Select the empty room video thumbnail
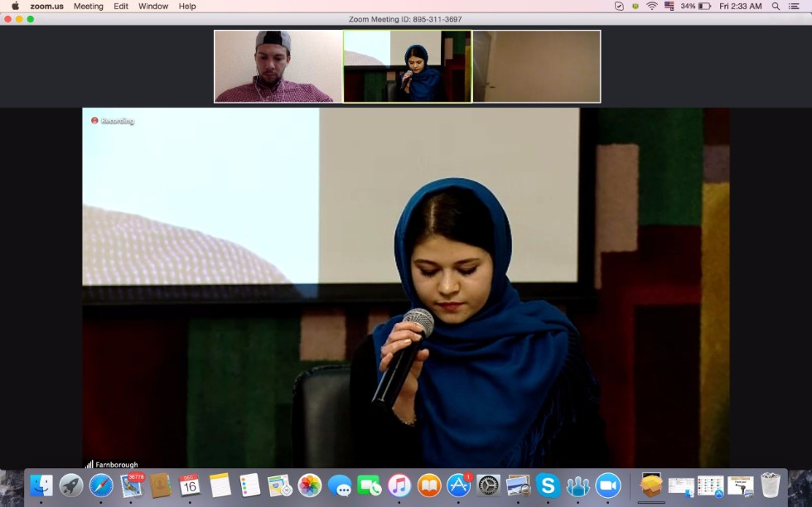Image resolution: width=812 pixels, height=507 pixels. coord(536,66)
